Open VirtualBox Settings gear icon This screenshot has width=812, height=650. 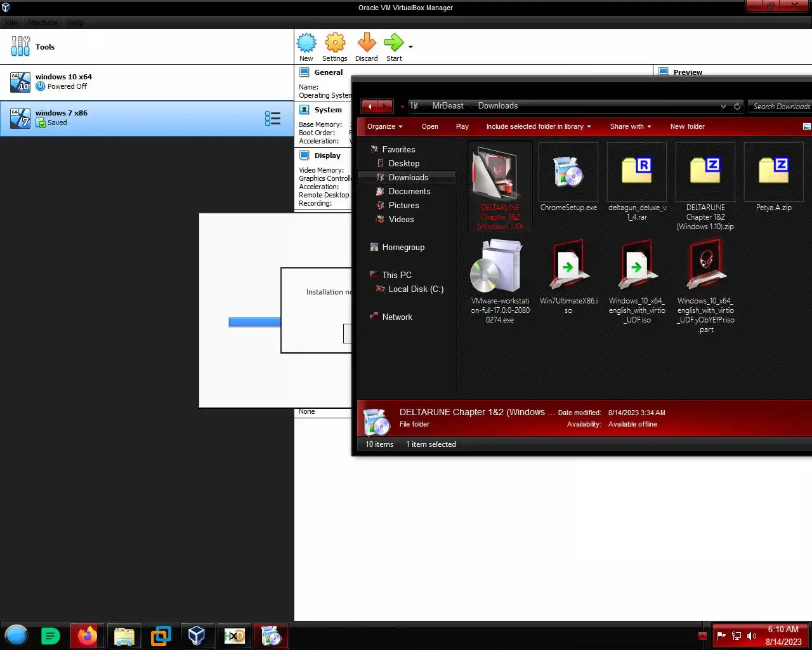[x=335, y=43]
